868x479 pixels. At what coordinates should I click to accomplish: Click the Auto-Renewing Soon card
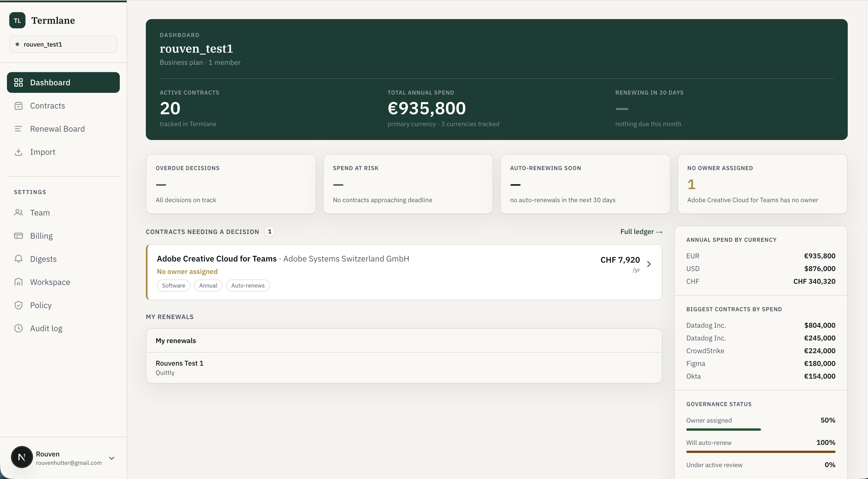(x=585, y=184)
